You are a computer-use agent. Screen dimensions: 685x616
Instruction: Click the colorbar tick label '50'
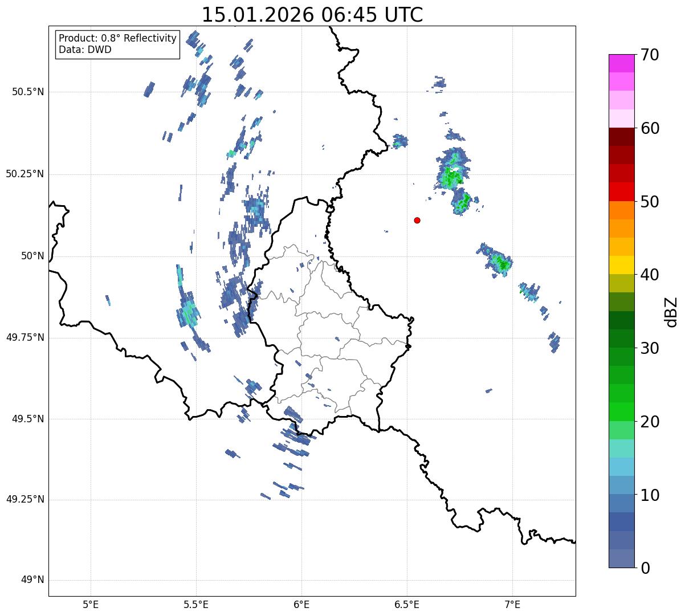pyautogui.click(x=650, y=202)
